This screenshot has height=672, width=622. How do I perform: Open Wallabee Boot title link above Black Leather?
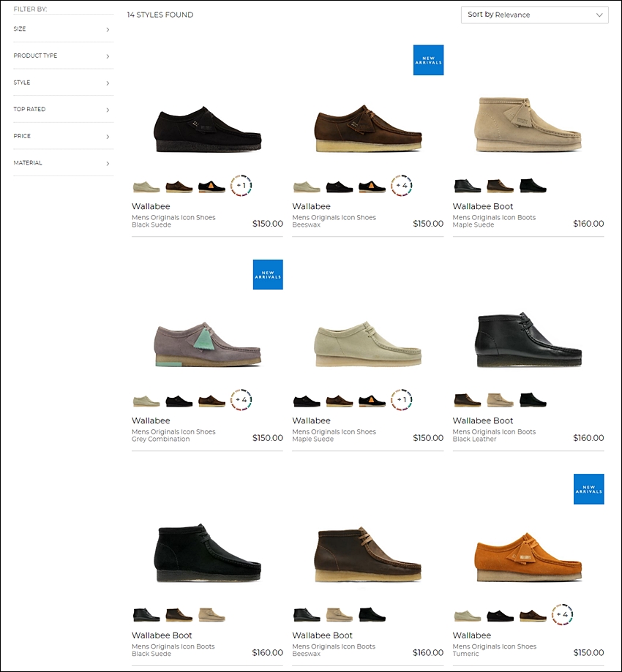pyautogui.click(x=483, y=421)
